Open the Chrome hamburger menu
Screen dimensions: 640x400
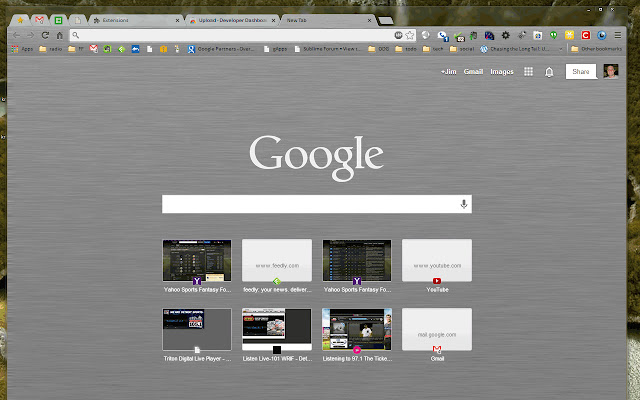618,35
